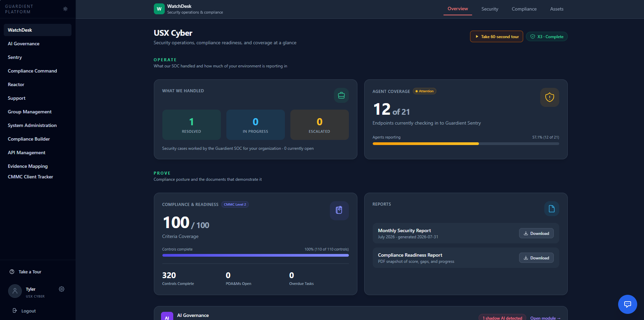Start the Take 60-second tour button
Screen dimensions: 644x320
click(496, 36)
